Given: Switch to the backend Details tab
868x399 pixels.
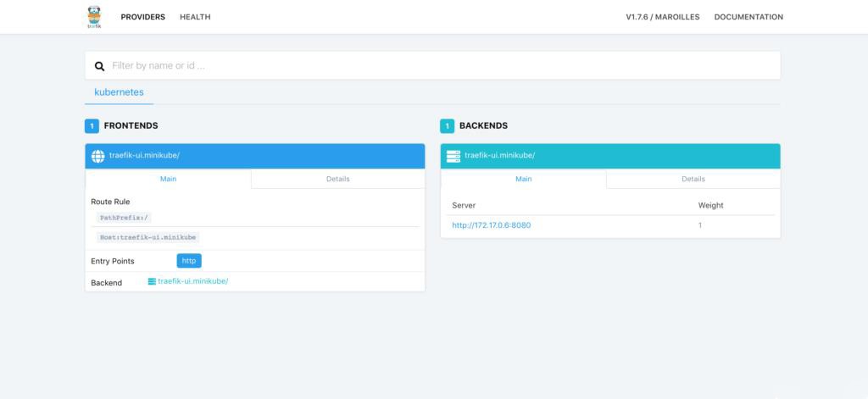Looking at the screenshot, I should (693, 179).
